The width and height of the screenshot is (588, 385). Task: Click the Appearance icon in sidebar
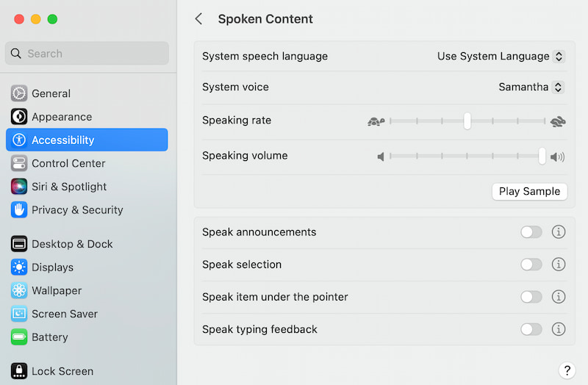(x=19, y=117)
